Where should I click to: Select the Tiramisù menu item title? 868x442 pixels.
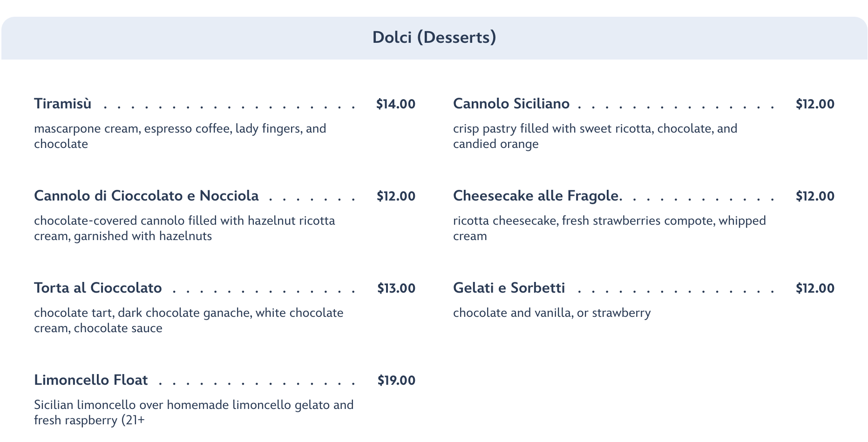click(63, 104)
